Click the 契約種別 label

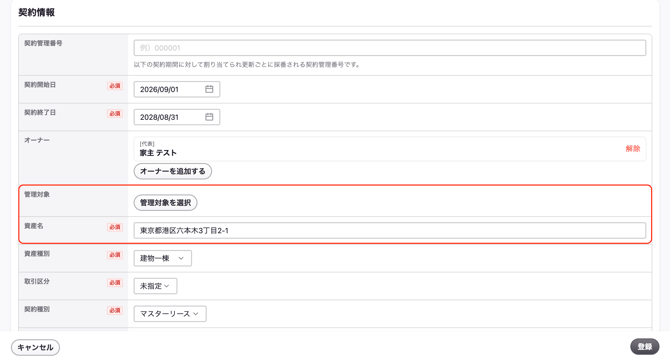pos(37,309)
